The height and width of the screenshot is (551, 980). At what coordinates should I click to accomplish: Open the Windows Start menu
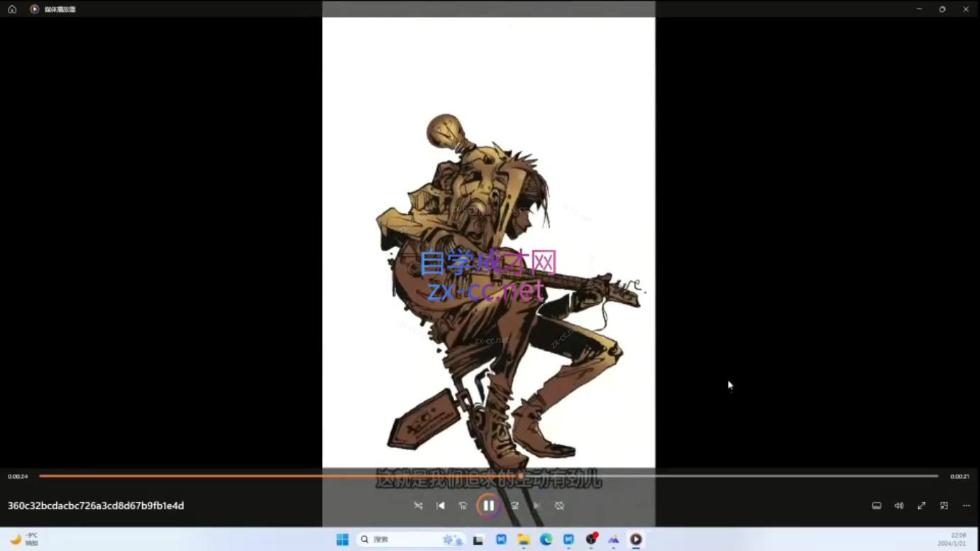[x=342, y=540]
